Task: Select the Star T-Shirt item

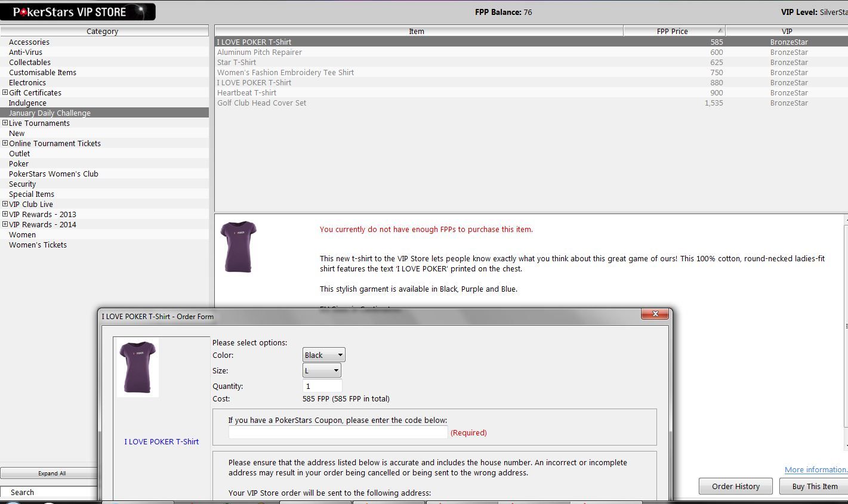Action: click(531, 62)
